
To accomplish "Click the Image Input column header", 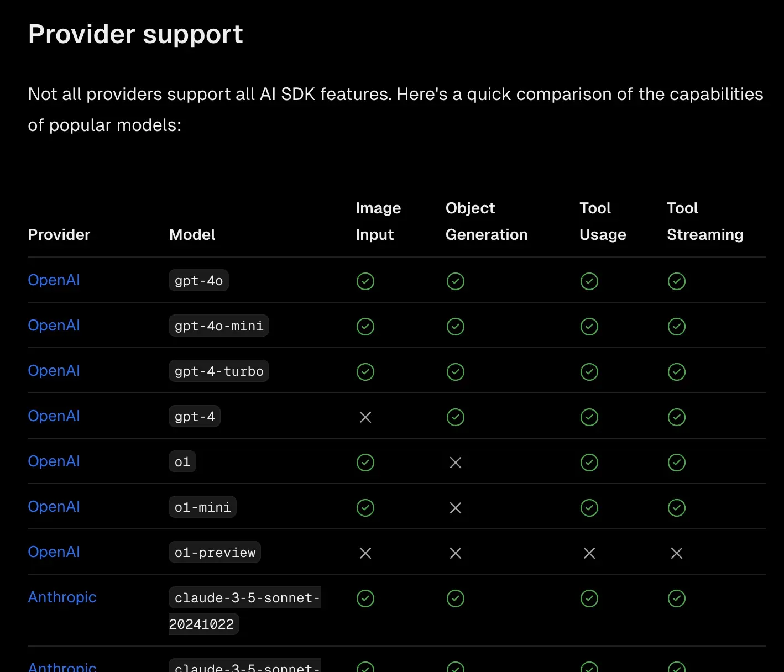I will pos(378,221).
